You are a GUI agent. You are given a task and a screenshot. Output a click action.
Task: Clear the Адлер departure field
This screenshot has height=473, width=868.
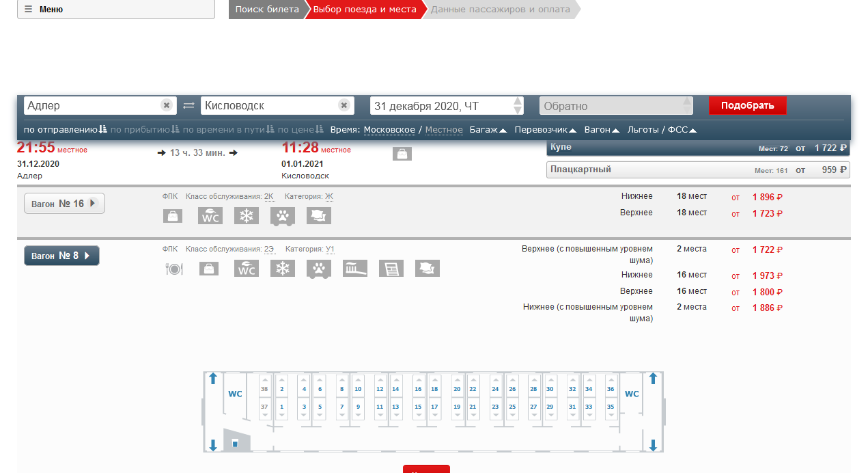[166, 105]
